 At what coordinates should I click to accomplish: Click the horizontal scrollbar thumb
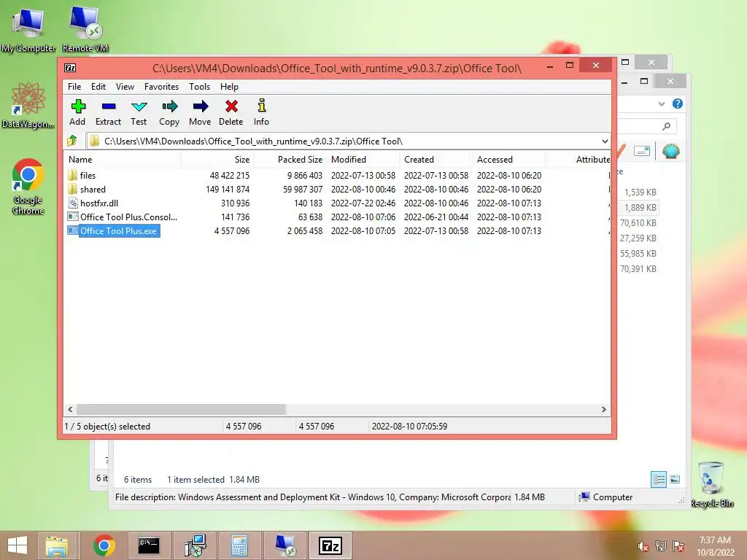(181, 410)
